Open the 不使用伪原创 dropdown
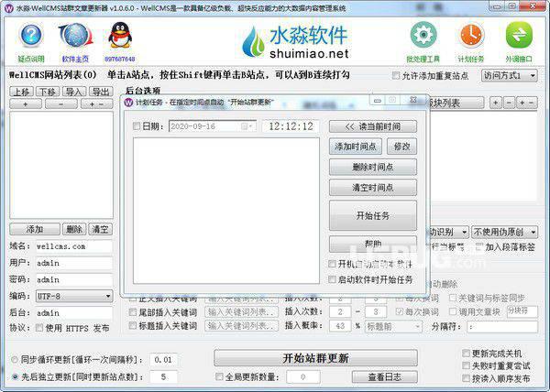 coord(504,232)
